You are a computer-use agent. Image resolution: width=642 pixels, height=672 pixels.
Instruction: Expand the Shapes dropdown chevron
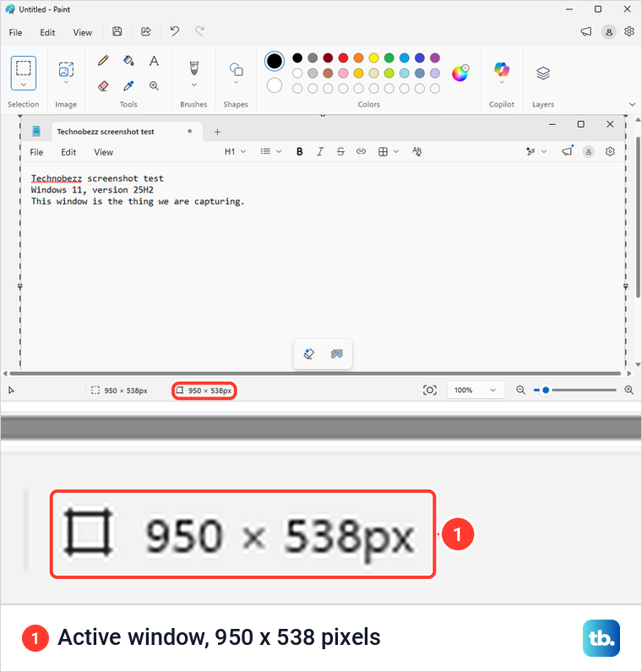point(236,82)
